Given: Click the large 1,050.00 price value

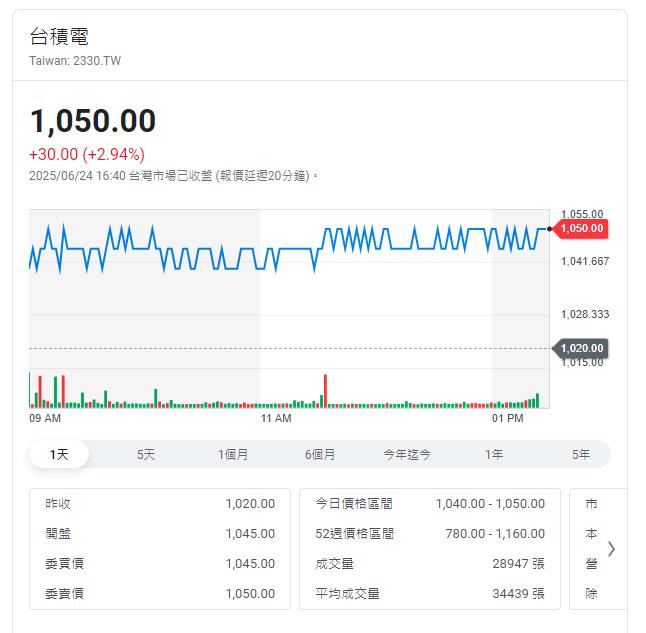Looking at the screenshot, I should (x=93, y=121).
